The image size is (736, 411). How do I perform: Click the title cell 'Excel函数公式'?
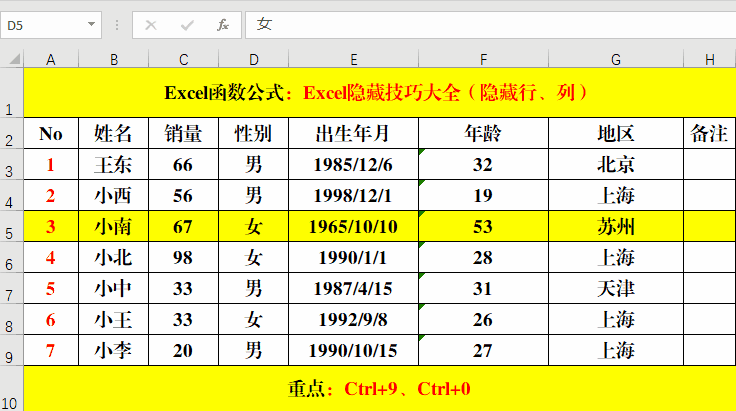pos(380,93)
